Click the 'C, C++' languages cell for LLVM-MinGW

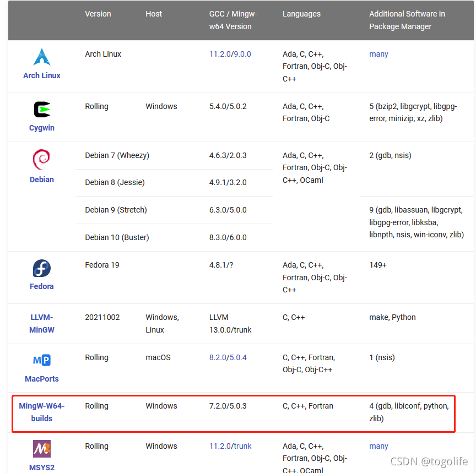click(294, 317)
